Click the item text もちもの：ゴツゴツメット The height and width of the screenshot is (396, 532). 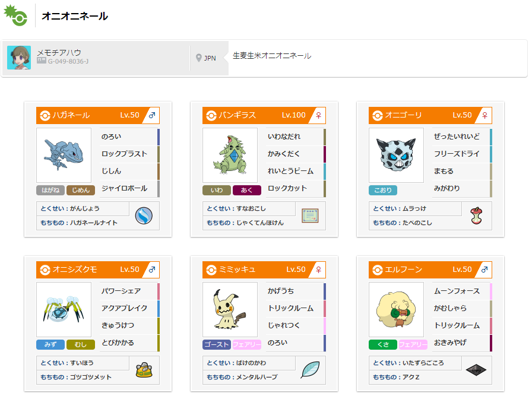(x=76, y=376)
